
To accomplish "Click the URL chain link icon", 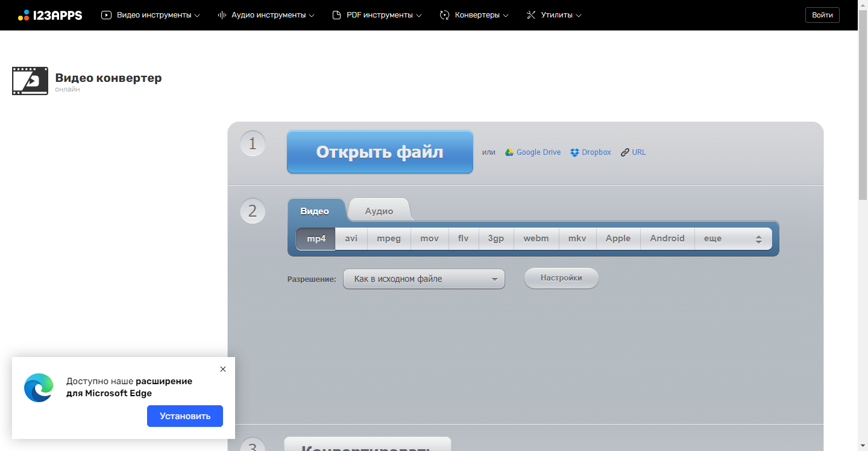I will click(x=625, y=152).
